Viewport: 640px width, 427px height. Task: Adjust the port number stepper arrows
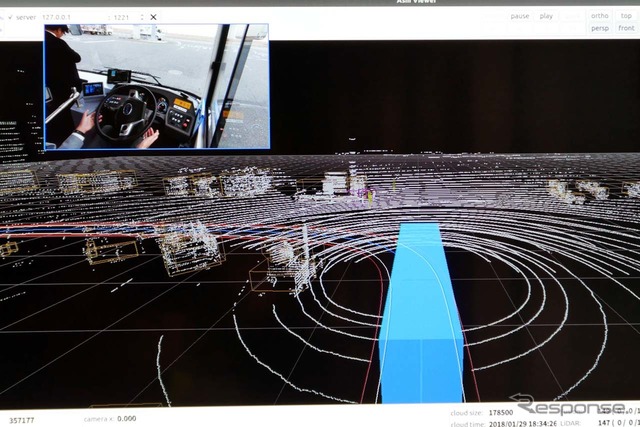tap(142, 17)
